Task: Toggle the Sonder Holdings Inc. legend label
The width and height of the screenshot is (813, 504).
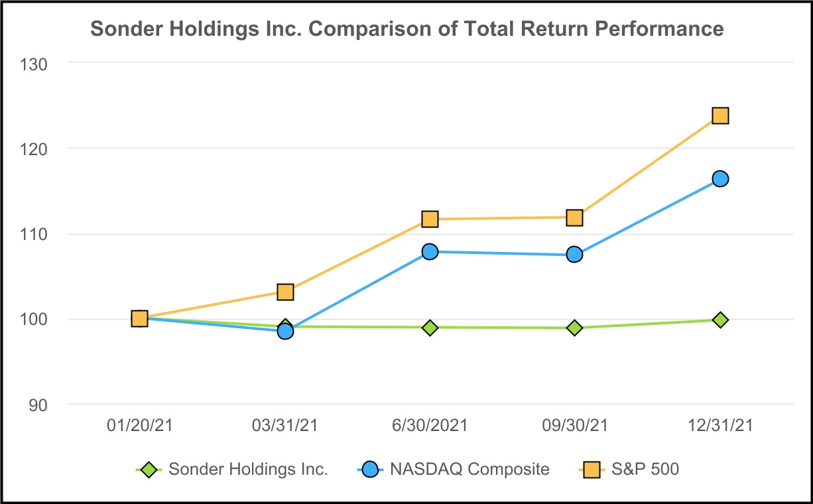Action: (248, 470)
